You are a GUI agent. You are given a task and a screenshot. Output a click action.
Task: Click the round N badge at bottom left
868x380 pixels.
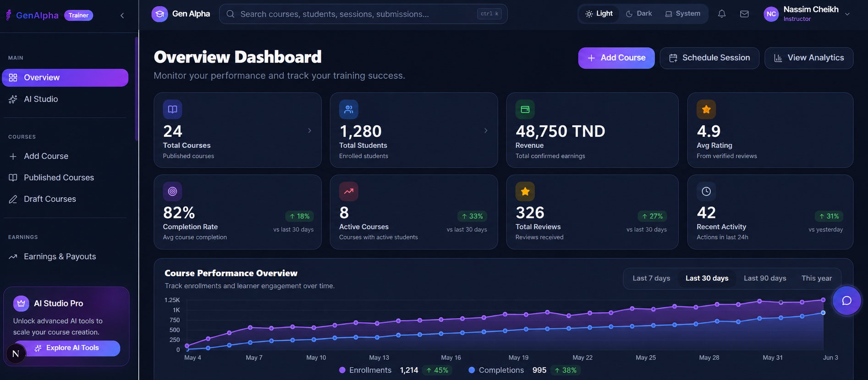coord(16,353)
